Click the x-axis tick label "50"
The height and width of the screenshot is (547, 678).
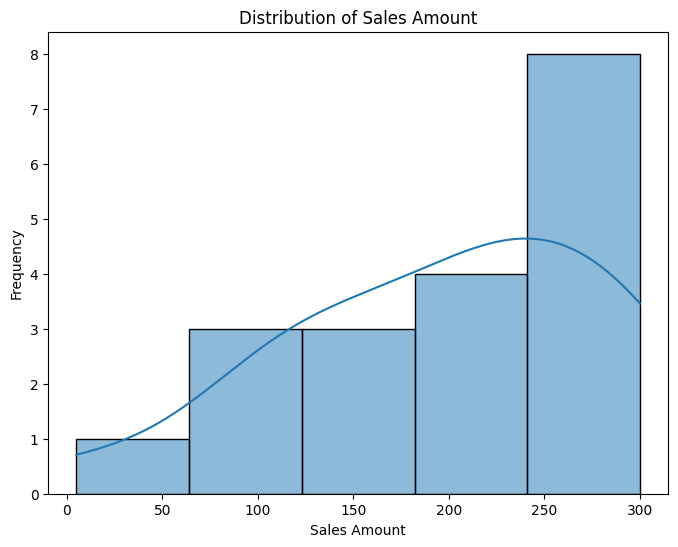tap(163, 510)
